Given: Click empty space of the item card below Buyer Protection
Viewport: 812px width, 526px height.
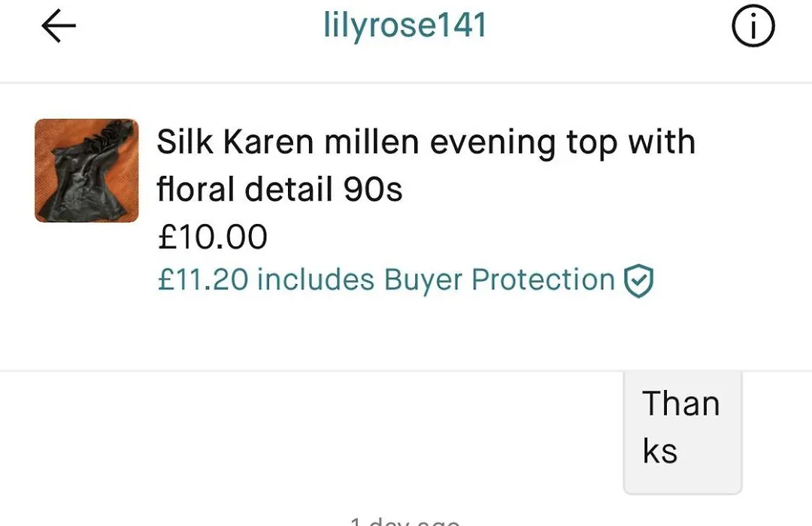Looking at the screenshot, I should [x=406, y=334].
